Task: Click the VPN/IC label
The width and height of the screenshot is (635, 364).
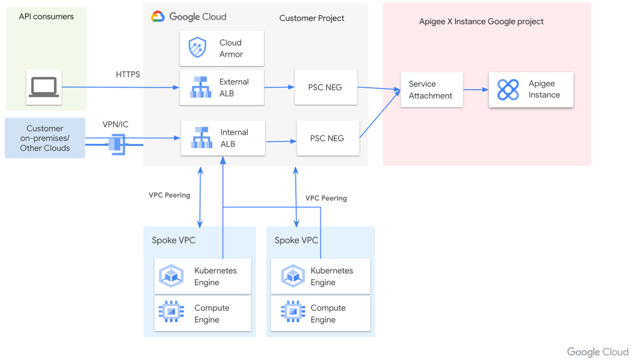Action: [x=116, y=125]
